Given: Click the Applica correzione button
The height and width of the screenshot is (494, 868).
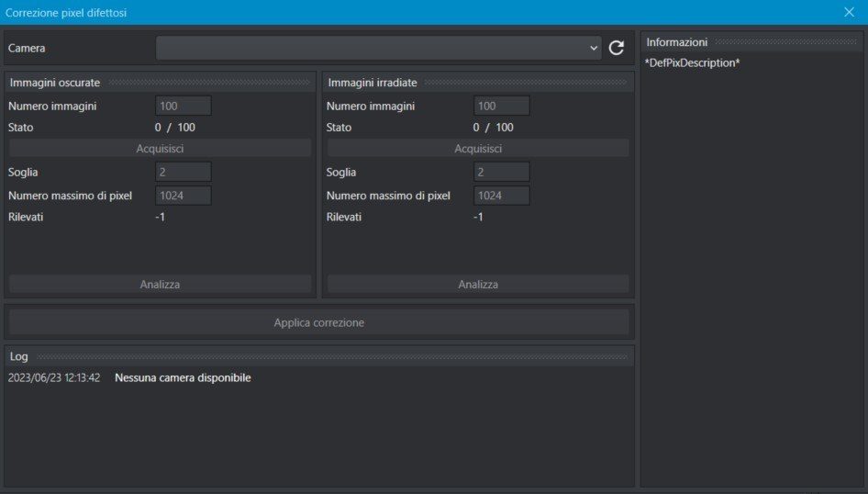Looking at the screenshot, I should click(319, 322).
